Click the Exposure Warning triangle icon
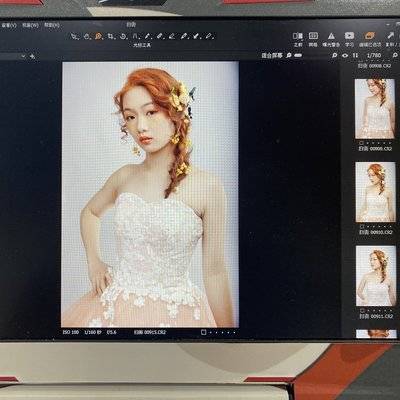This screenshot has height=400, width=400. pos(331,36)
